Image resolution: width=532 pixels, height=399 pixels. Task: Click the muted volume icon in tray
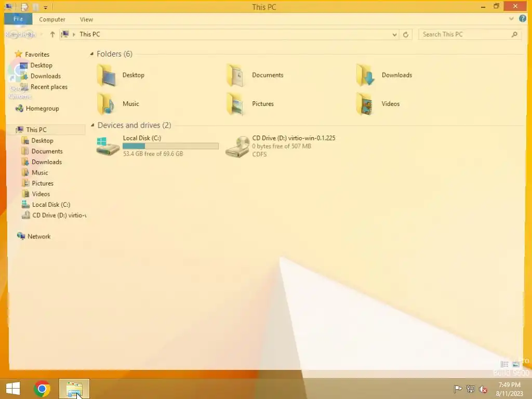(x=483, y=389)
